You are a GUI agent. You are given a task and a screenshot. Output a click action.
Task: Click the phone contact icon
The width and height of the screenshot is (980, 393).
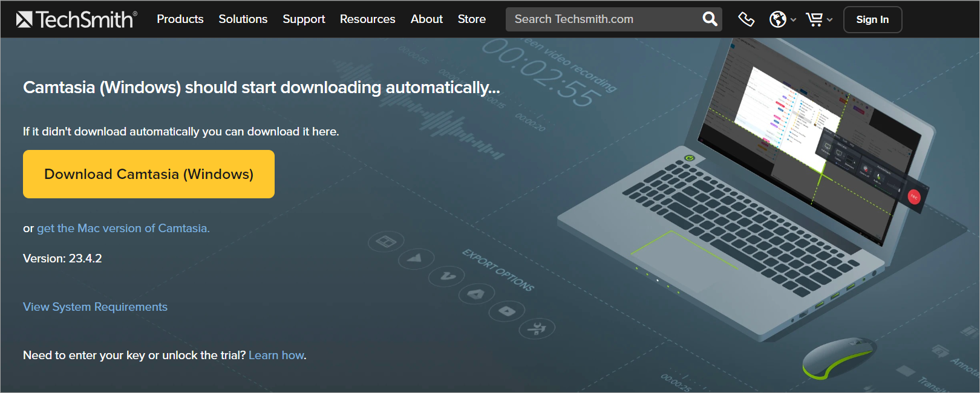(x=746, y=19)
